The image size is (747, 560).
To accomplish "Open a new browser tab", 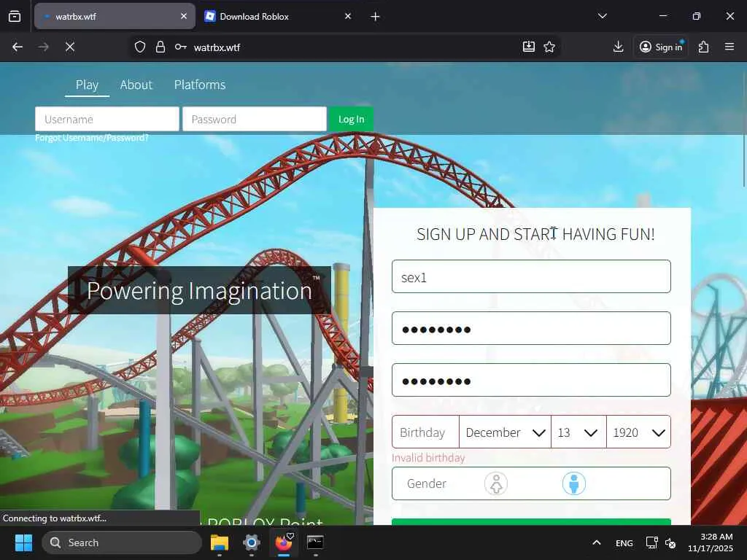I will point(376,17).
